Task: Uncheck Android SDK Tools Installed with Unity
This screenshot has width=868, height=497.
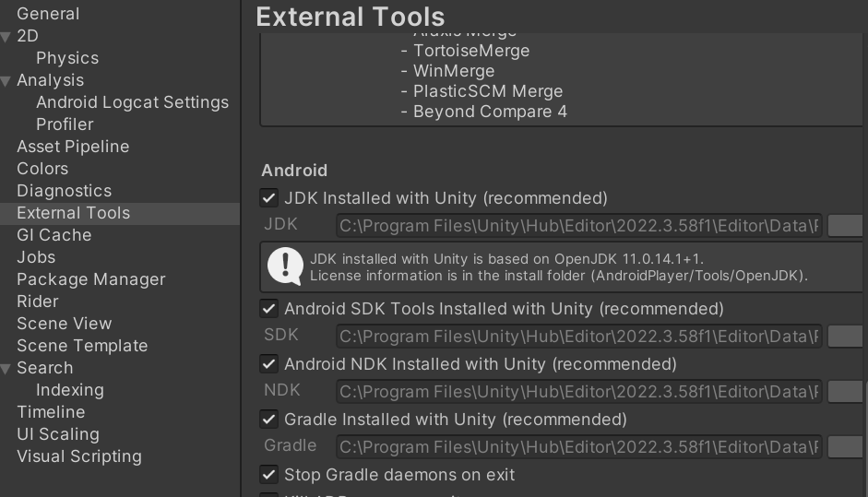Action: click(269, 309)
